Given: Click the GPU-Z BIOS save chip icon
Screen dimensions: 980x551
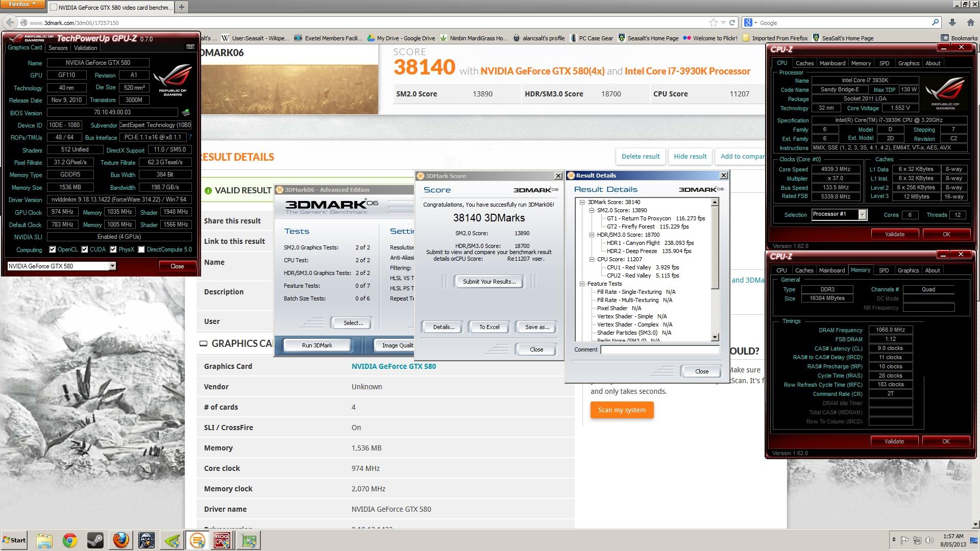Looking at the screenshot, I should 186,112.
